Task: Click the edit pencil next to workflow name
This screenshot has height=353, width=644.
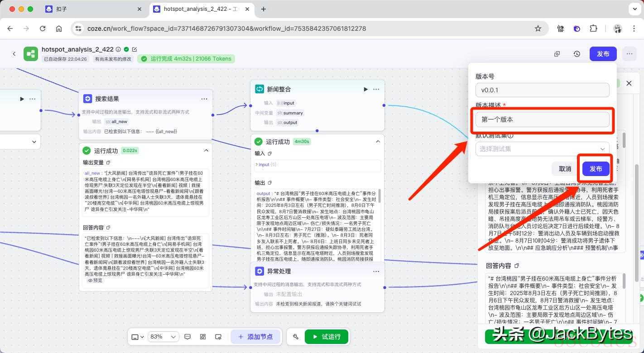Action: click(135, 49)
